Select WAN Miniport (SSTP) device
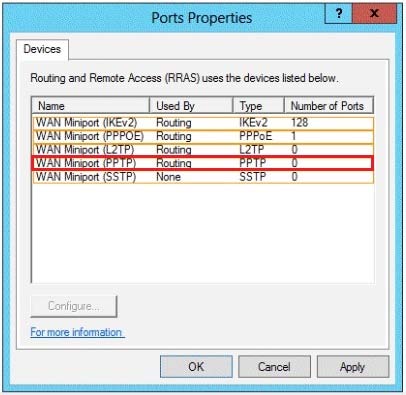This screenshot has height=395, width=406. [x=203, y=177]
